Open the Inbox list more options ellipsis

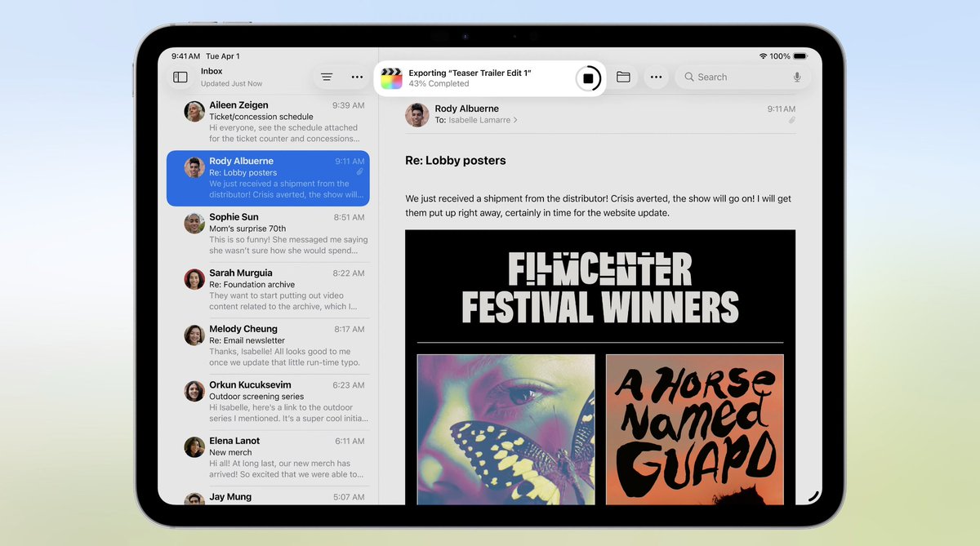[357, 78]
